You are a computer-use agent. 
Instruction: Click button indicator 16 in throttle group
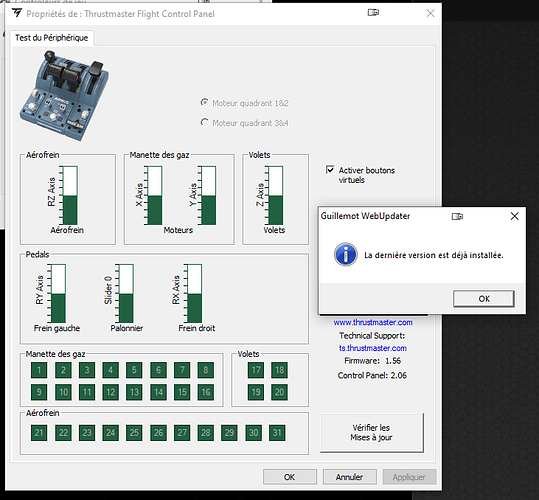[206, 392]
